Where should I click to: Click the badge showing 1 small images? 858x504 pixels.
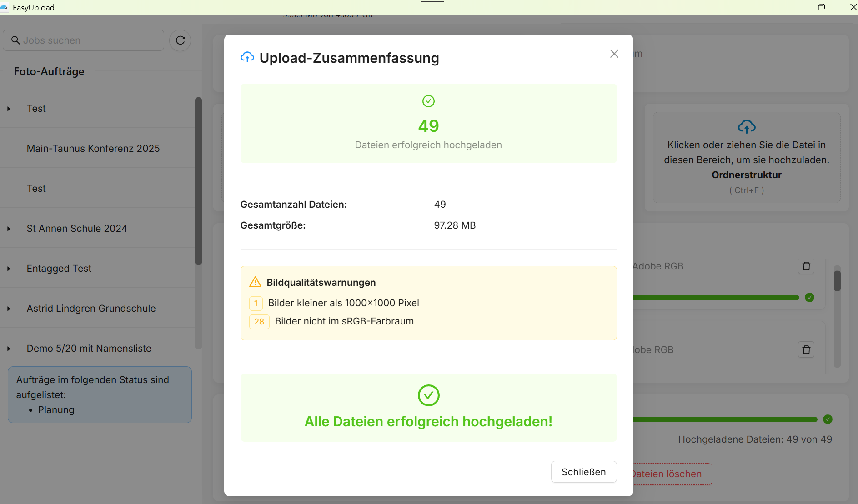pyautogui.click(x=256, y=303)
